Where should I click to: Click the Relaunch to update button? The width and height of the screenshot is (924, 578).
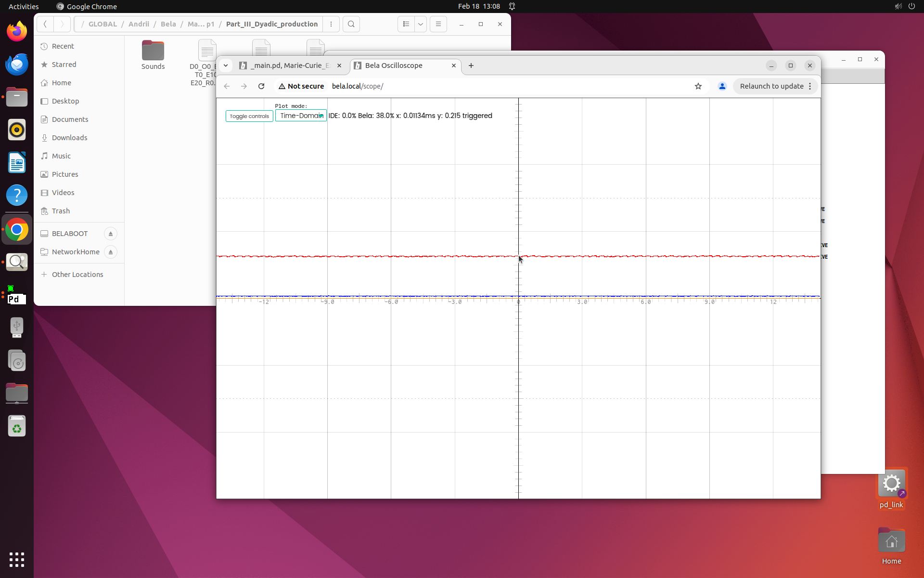(x=771, y=86)
